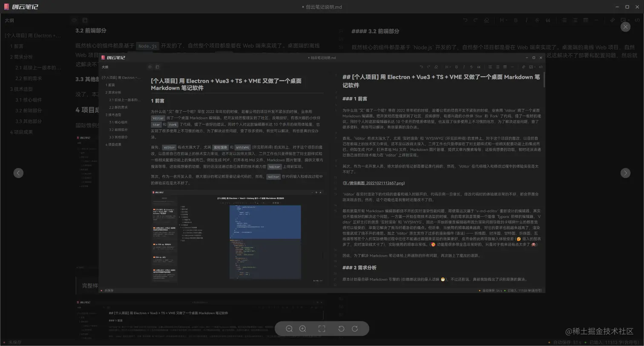The image size is (644, 346).
Task: Toggle bold formatting in the toolbar
Action: point(515,20)
